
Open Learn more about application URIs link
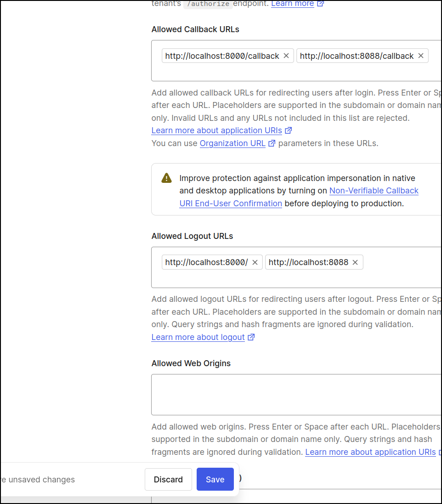click(x=217, y=130)
